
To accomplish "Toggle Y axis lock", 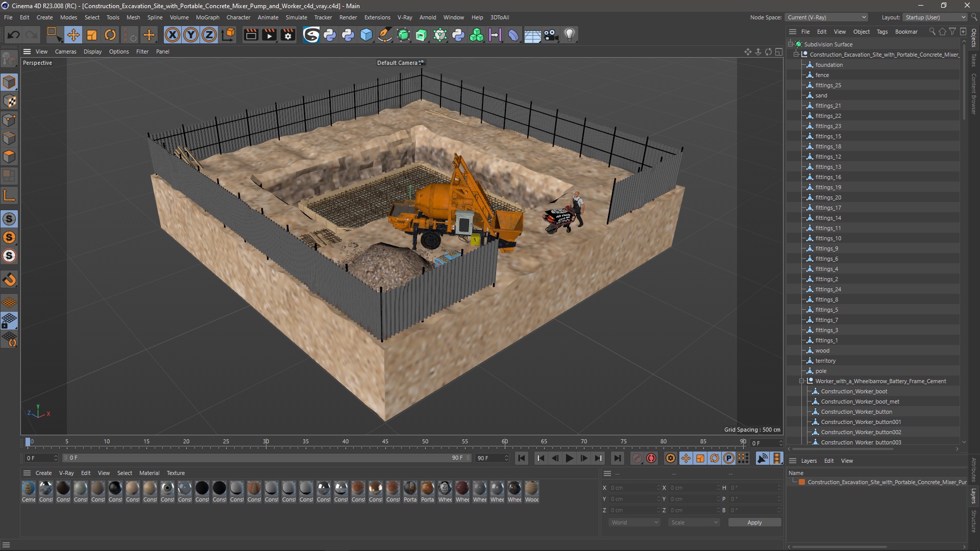I will [x=191, y=35].
